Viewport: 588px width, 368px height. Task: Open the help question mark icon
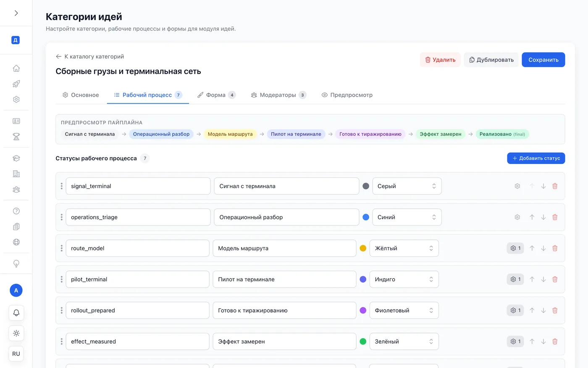click(16, 211)
